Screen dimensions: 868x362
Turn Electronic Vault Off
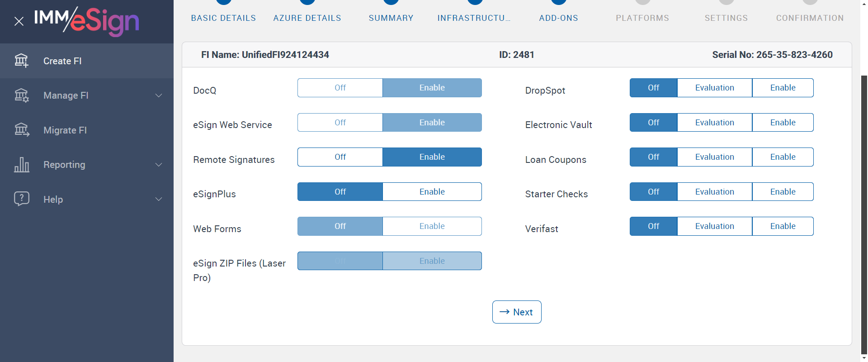(x=654, y=123)
